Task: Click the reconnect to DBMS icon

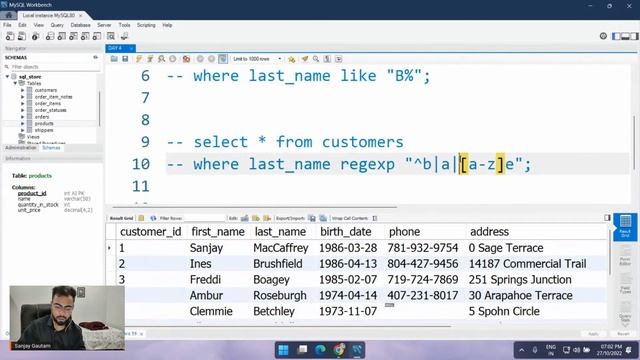Action: click(x=124, y=36)
